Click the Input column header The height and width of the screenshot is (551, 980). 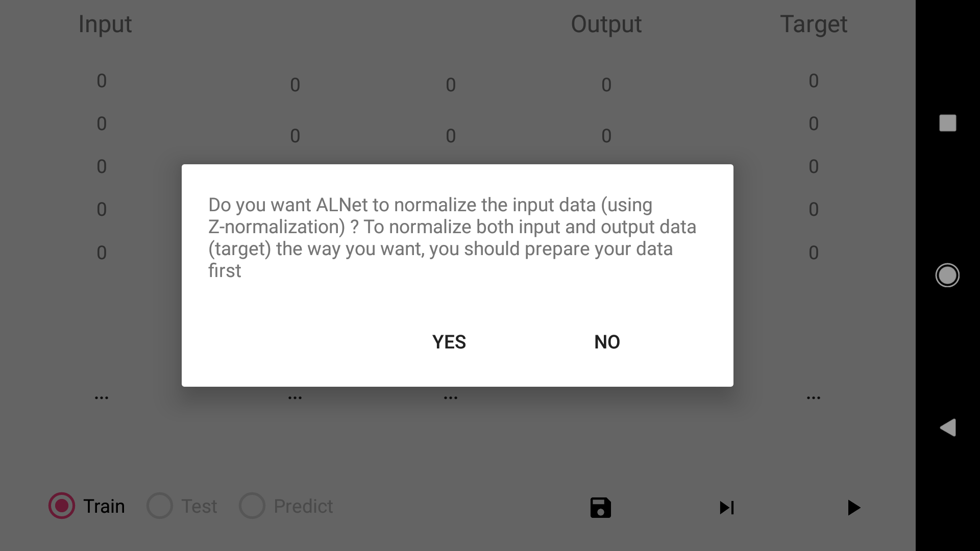[105, 24]
